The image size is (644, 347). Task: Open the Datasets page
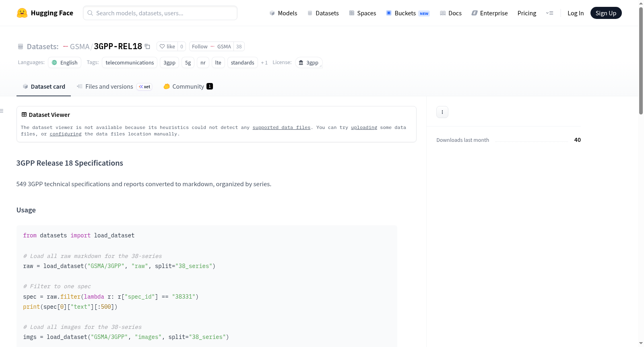[x=323, y=13]
